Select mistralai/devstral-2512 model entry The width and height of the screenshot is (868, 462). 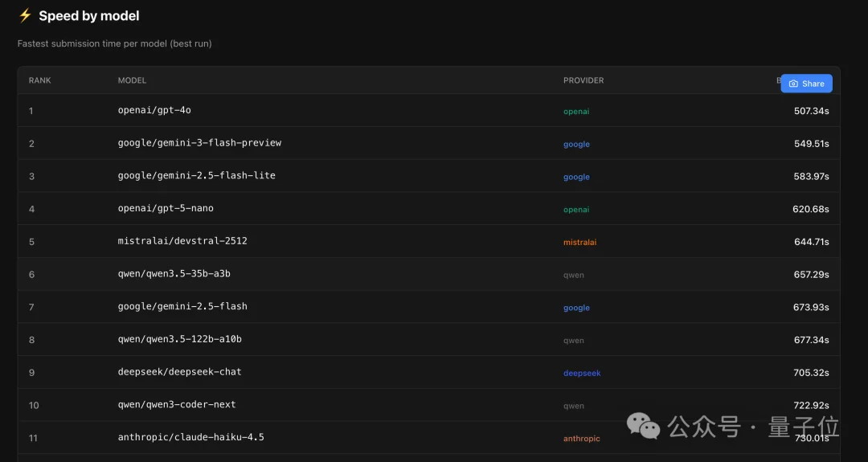182,241
